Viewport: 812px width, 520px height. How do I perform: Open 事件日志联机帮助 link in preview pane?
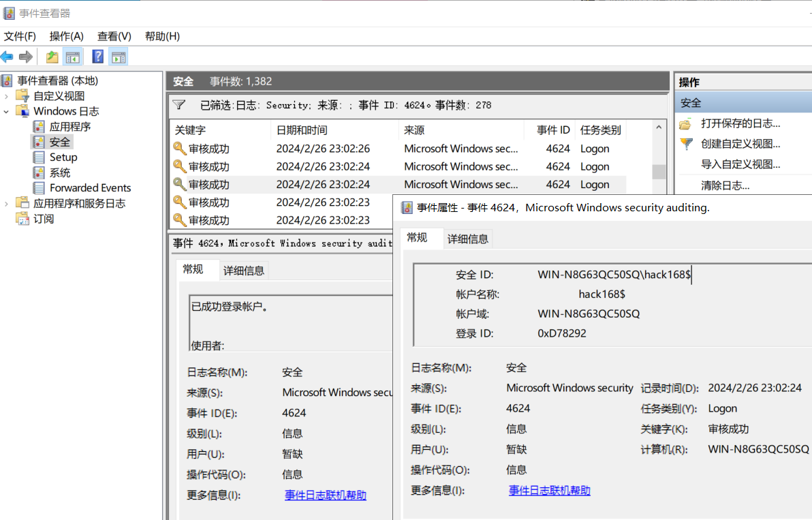[325, 495]
